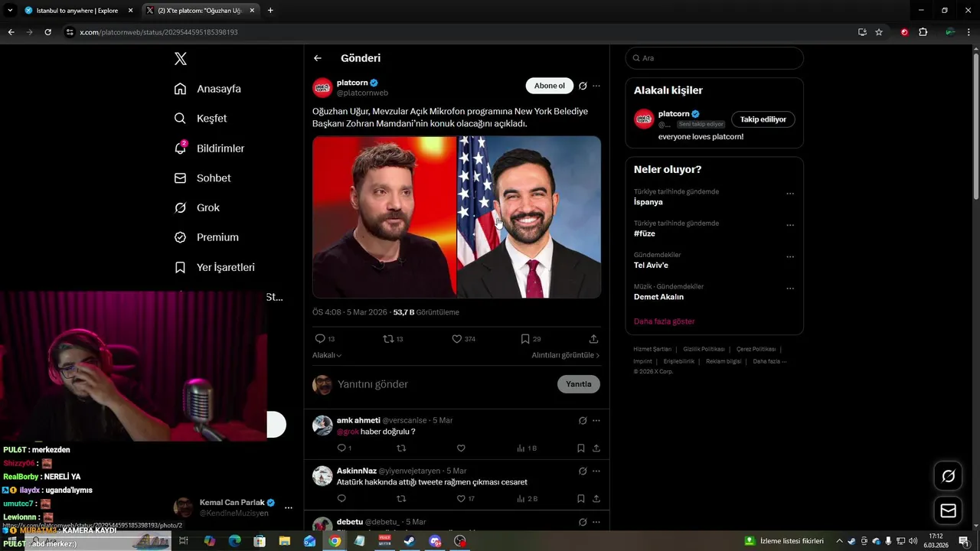
Task: Click the browser address bar
Action: click(459, 32)
